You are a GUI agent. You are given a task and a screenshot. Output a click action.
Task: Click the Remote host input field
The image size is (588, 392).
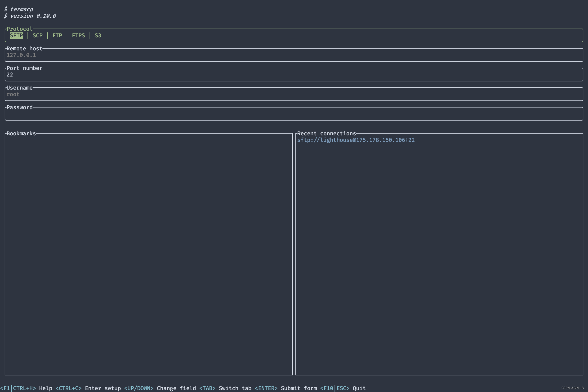pyautogui.click(x=293, y=55)
